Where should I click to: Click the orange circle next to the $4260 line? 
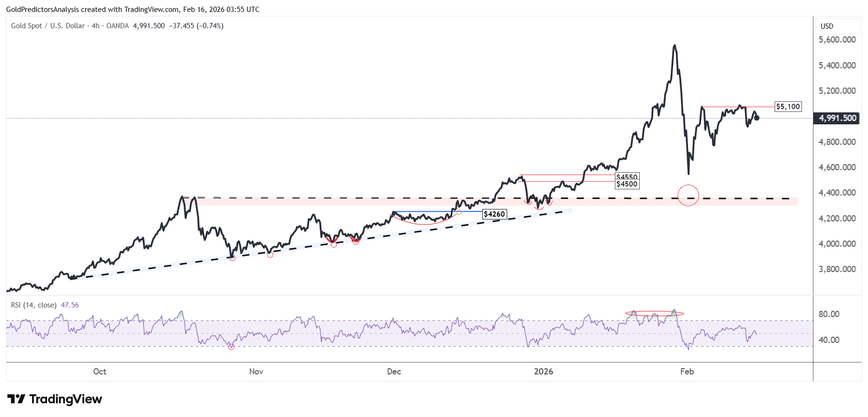coord(459,212)
